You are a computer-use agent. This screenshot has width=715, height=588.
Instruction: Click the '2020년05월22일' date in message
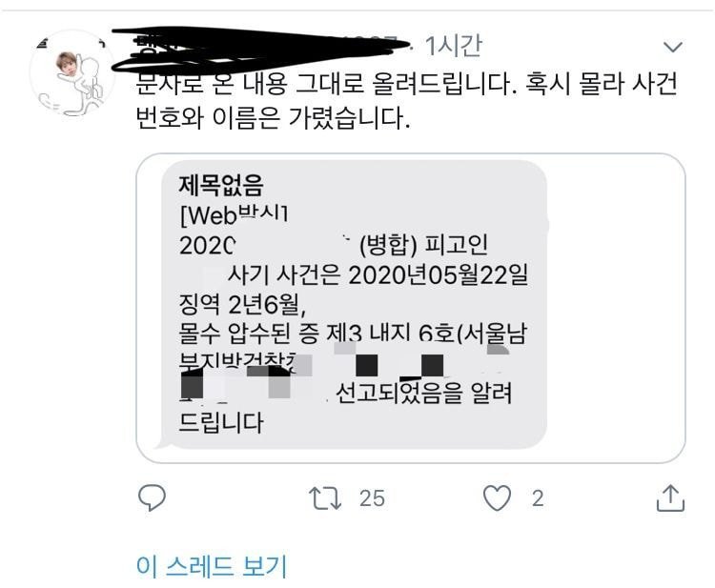tap(439, 274)
